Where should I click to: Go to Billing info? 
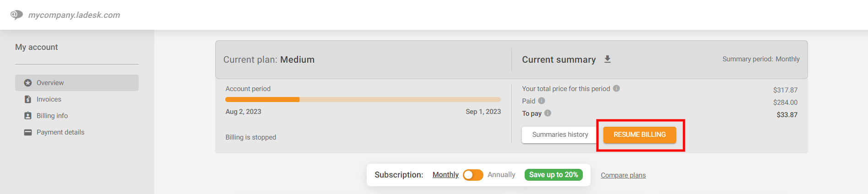(x=52, y=116)
